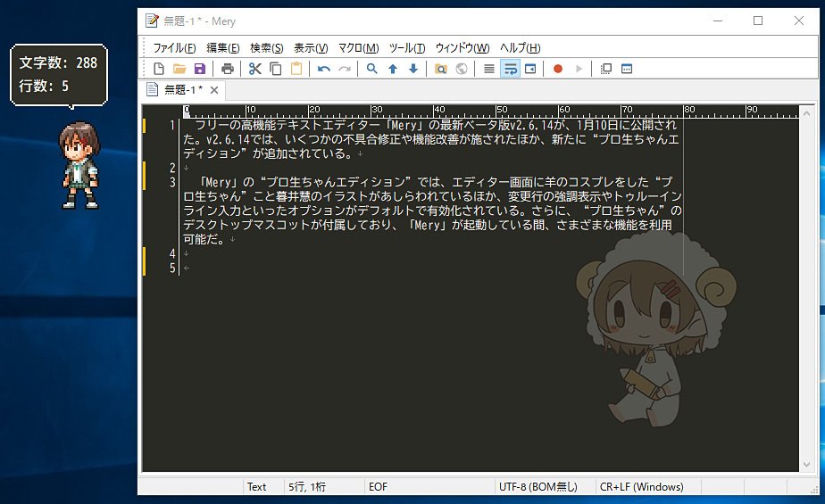Open the マクロ(M) menu
Screen dimensions: 825x504
coord(358,48)
